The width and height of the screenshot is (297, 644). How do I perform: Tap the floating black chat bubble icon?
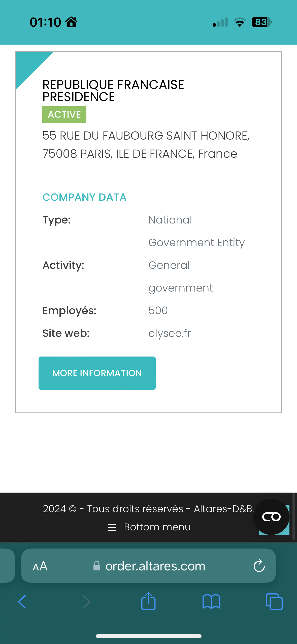pyautogui.click(x=271, y=517)
